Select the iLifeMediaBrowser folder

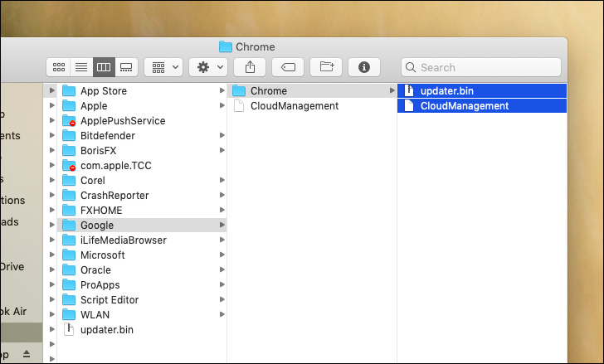pos(142,240)
